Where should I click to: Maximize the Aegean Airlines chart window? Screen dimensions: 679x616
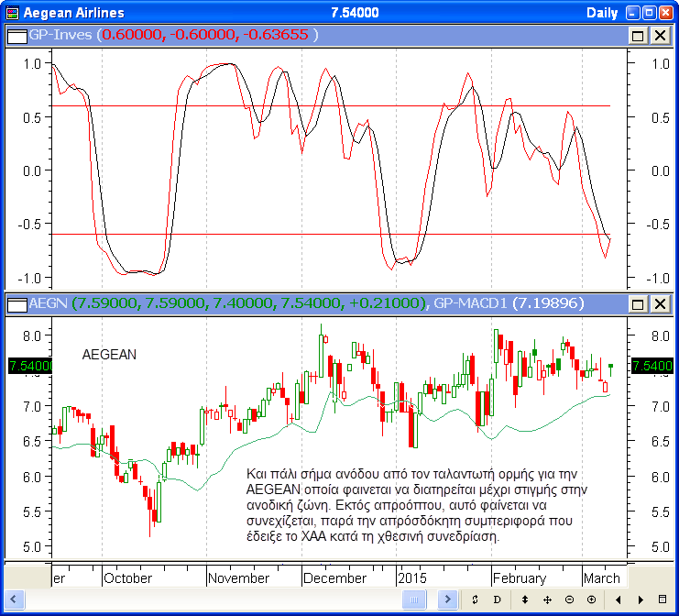pyautogui.click(x=649, y=13)
